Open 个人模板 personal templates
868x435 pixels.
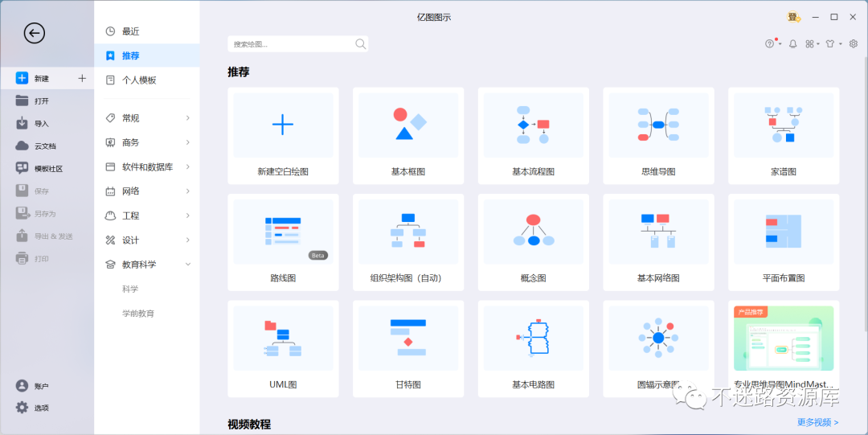click(147, 80)
